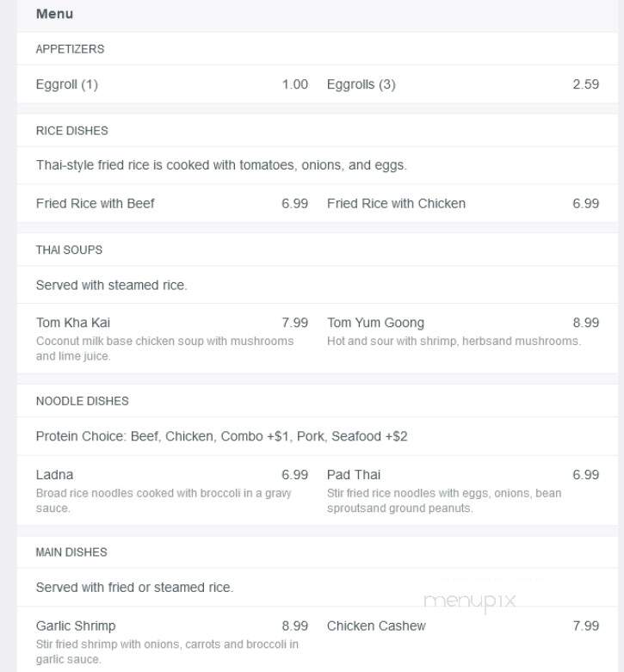Choose the Tom Kha Kai soup
The width and height of the screenshot is (624, 672).
pos(73,323)
